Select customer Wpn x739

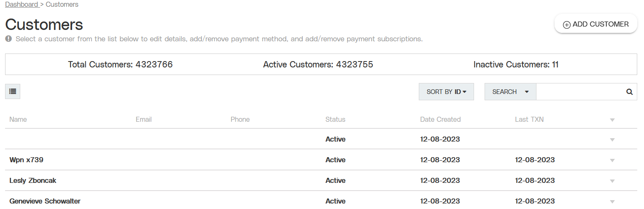pos(26,160)
